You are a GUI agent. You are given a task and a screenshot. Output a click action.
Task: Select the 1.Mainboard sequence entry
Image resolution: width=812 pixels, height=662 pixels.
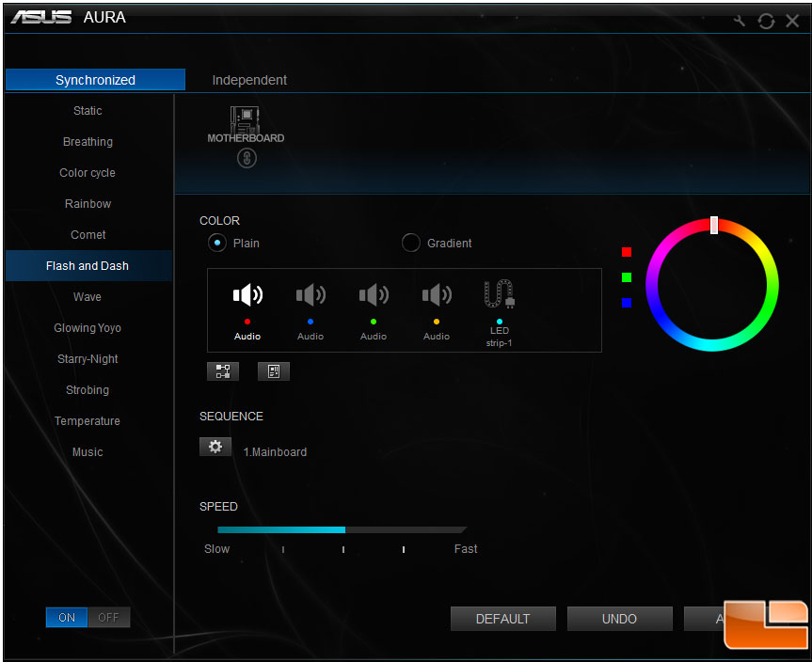275,452
